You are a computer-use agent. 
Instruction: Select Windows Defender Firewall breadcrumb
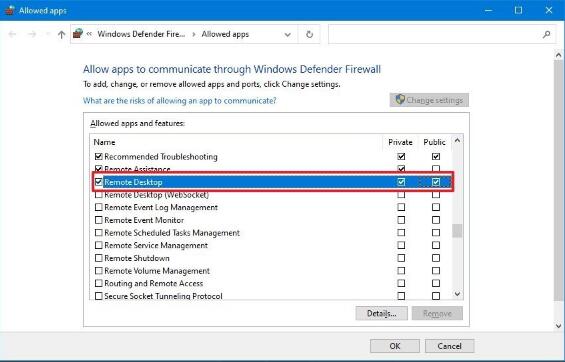click(141, 34)
